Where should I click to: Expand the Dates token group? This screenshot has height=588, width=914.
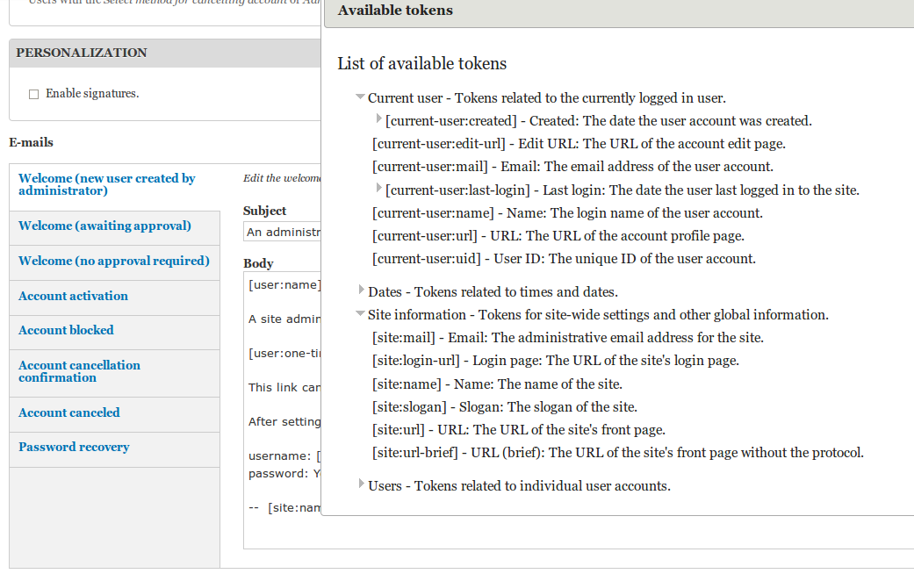[x=362, y=290]
